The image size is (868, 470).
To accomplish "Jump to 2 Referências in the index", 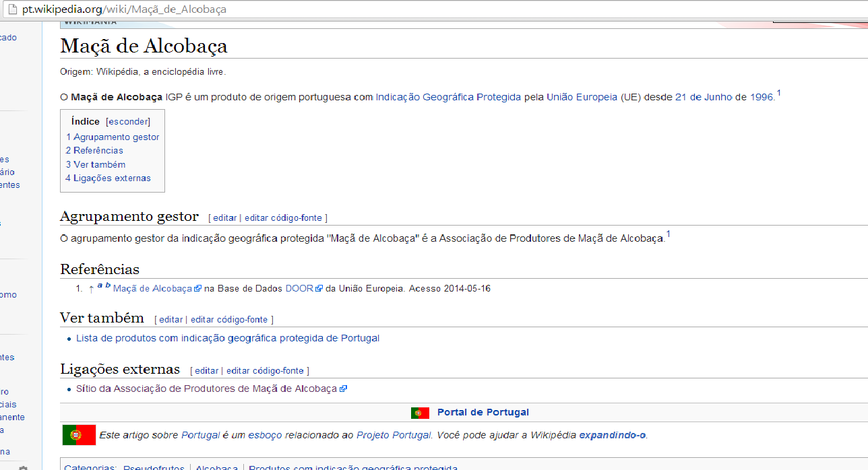I will click(x=94, y=150).
